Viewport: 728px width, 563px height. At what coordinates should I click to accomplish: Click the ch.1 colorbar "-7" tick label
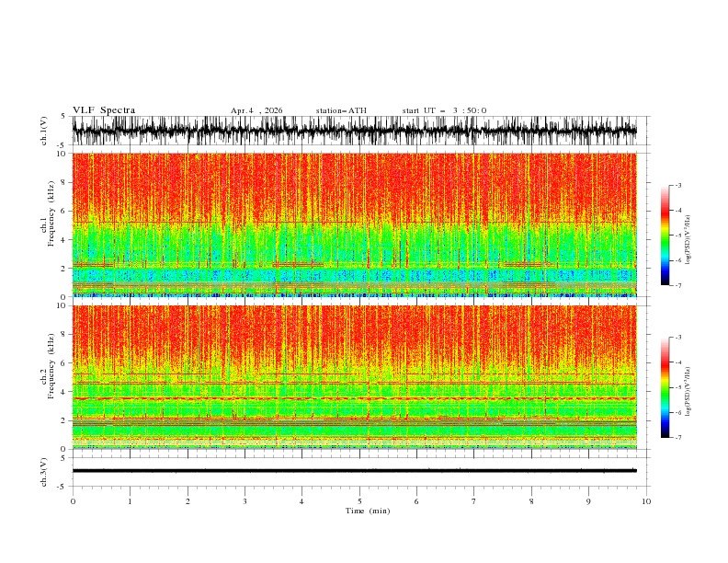pos(678,285)
